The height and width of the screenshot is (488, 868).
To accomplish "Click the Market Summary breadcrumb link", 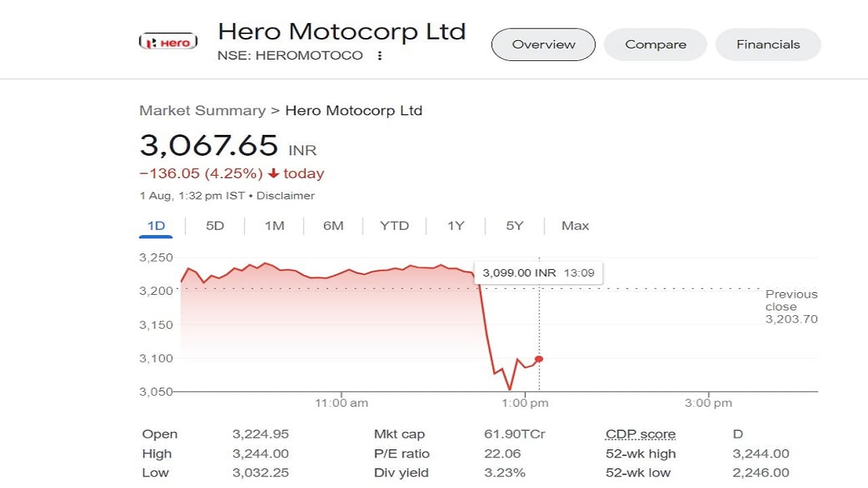I will point(202,110).
